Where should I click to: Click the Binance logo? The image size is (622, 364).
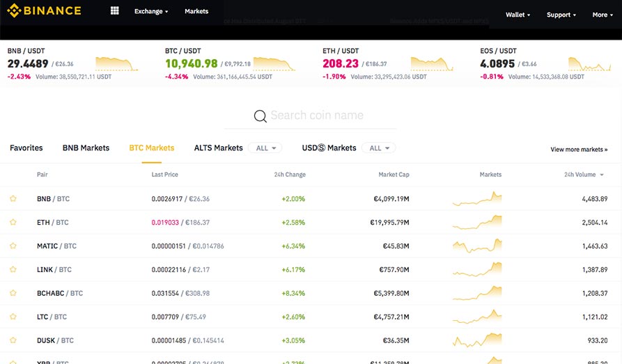44,10
